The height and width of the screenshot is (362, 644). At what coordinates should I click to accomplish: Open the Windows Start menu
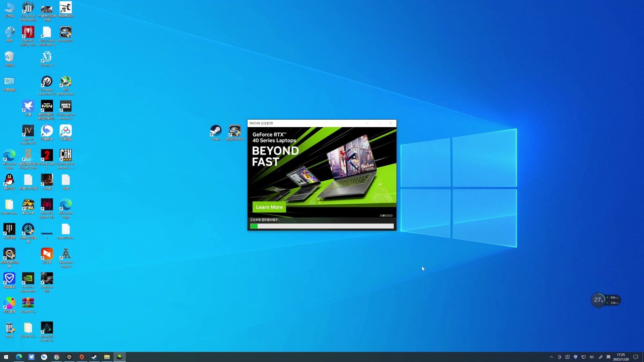(x=6, y=357)
